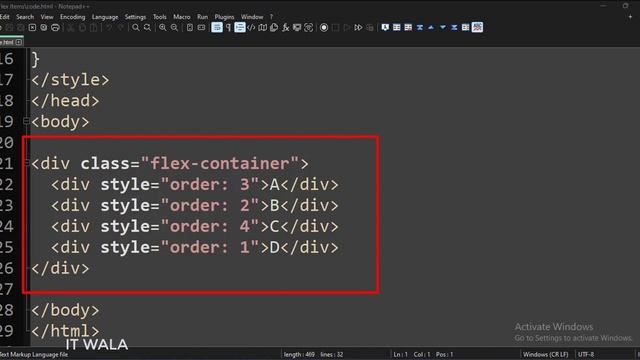Open the Folder as Workspace panel

tap(297, 27)
